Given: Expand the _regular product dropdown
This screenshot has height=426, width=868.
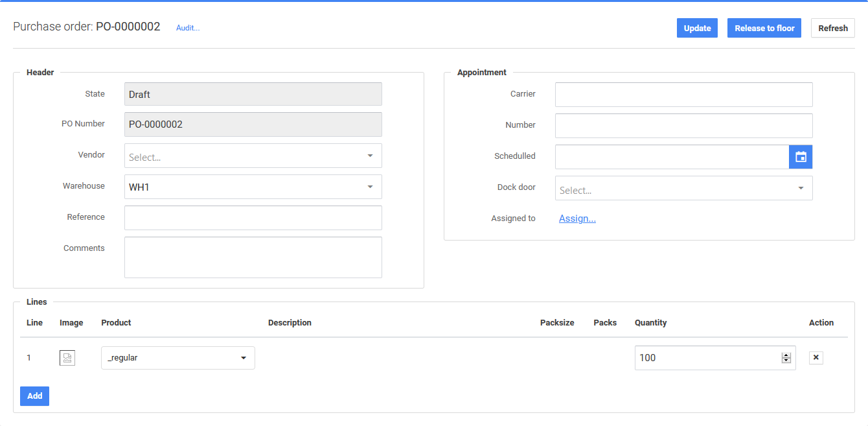Looking at the screenshot, I should pos(178,358).
